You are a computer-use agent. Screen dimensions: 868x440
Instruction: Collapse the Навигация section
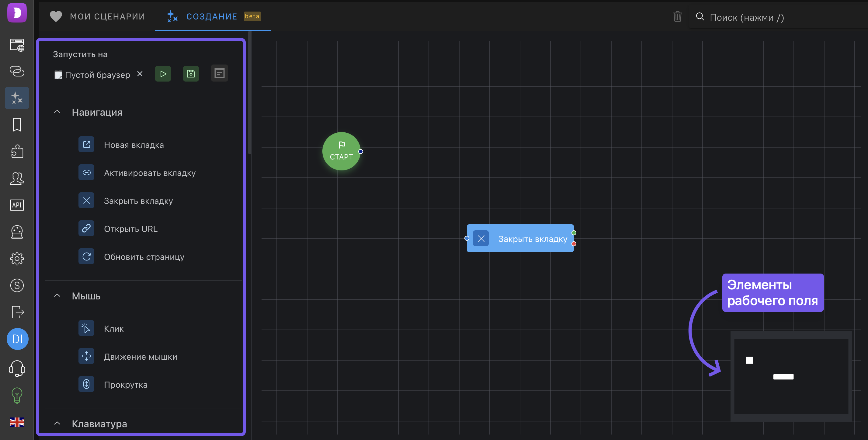pyautogui.click(x=57, y=112)
